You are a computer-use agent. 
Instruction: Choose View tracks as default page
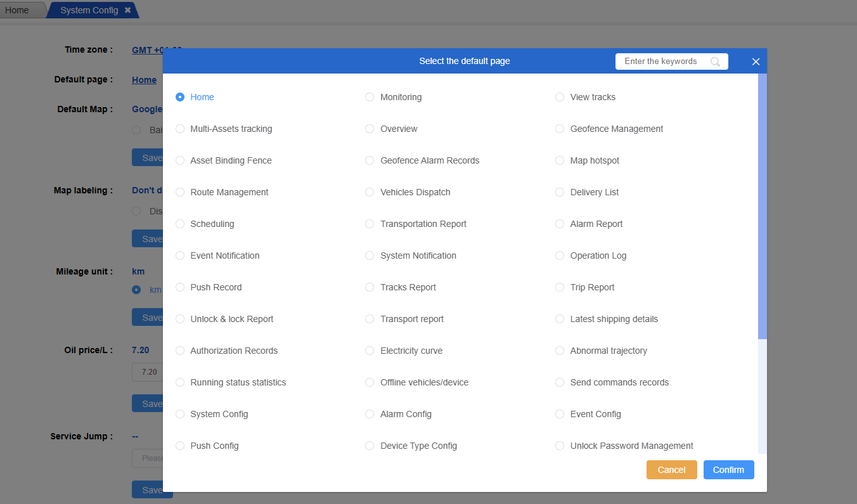pyautogui.click(x=560, y=97)
